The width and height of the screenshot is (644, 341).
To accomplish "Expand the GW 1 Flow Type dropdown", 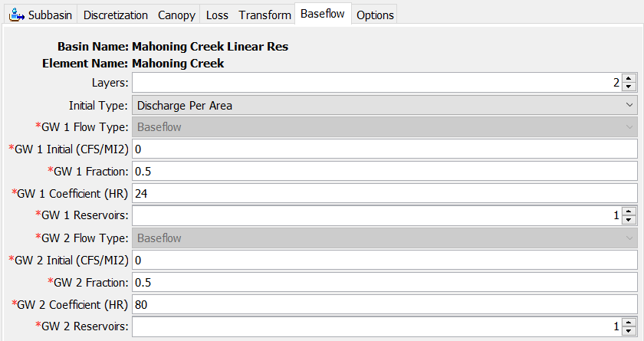I will pos(384,127).
